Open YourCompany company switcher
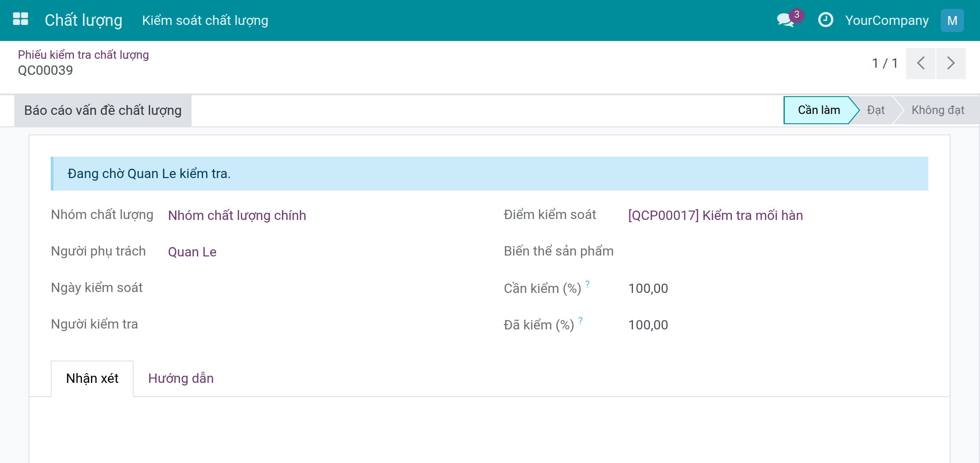Screen dimensions: 980x463 pyautogui.click(x=887, y=20)
